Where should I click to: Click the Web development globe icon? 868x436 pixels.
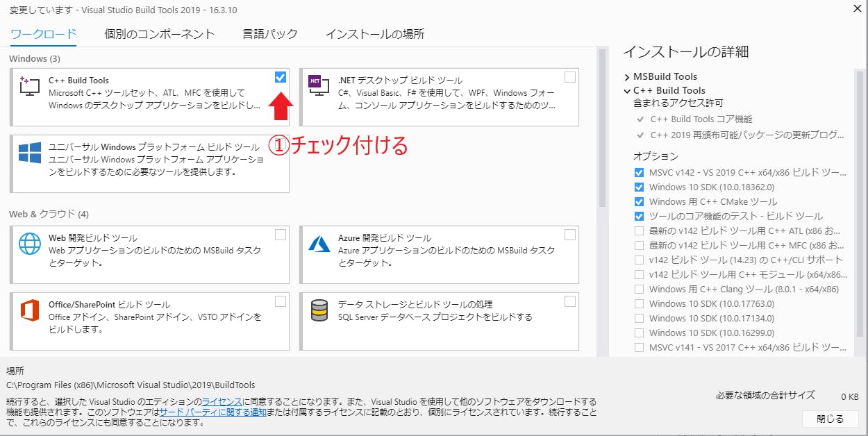[30, 244]
